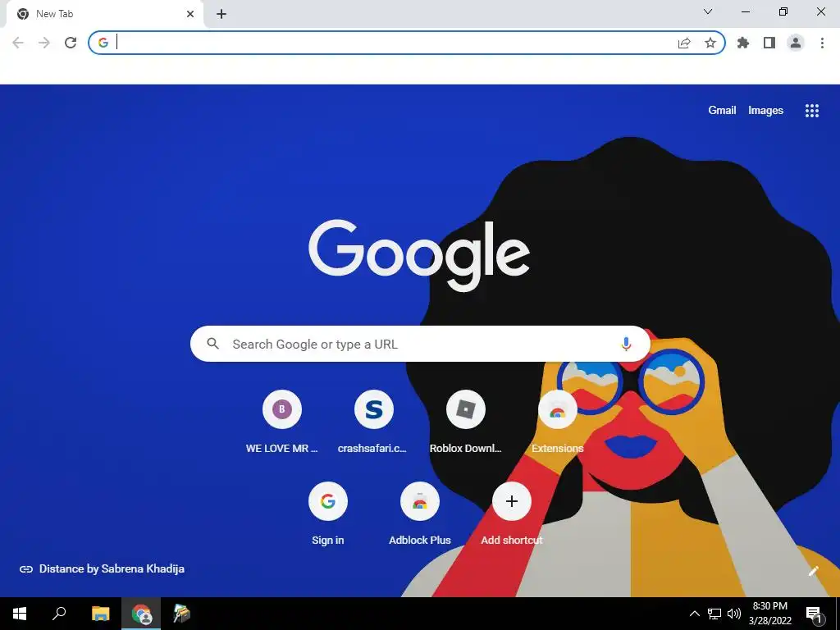Image resolution: width=840 pixels, height=630 pixels.
Task: Open the Roblox Downl... shortcut
Action: [x=466, y=422]
